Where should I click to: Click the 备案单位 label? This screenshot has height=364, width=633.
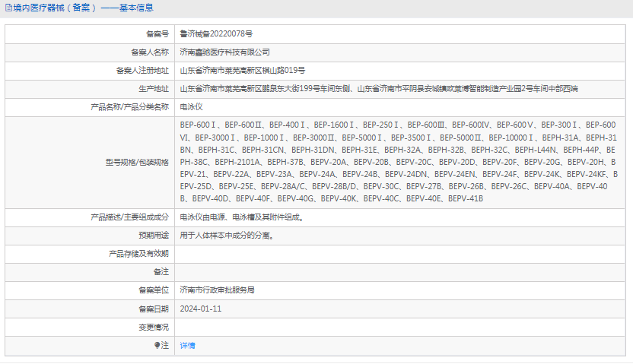pyautogui.click(x=154, y=290)
